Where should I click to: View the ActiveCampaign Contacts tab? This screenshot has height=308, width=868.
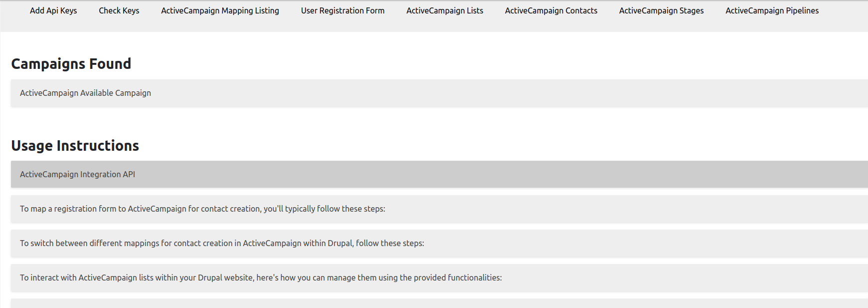(551, 10)
